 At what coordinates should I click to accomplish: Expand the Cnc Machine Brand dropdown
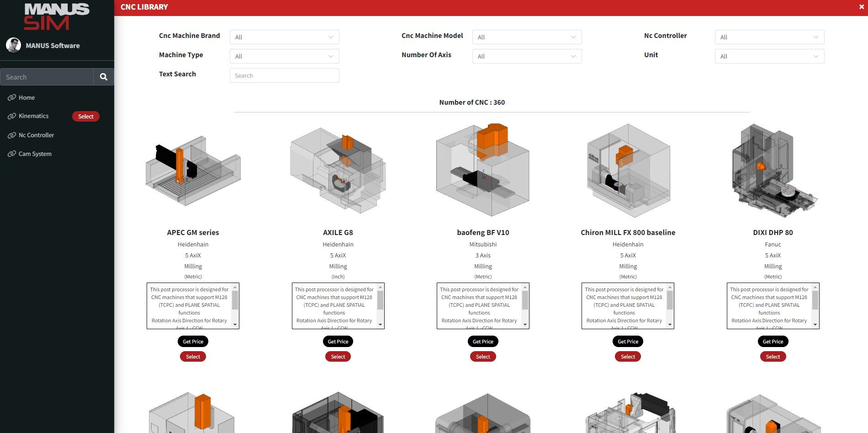click(x=284, y=37)
